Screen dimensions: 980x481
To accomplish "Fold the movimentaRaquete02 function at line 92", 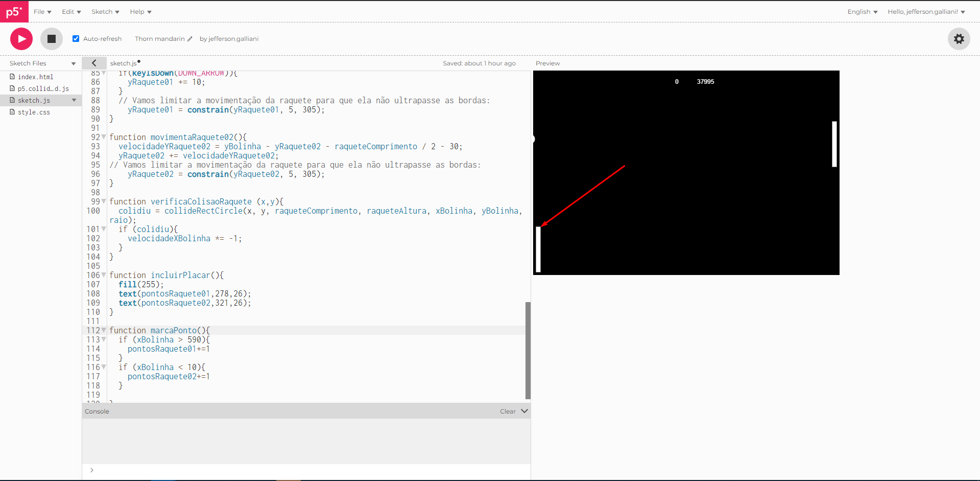I will (x=104, y=137).
